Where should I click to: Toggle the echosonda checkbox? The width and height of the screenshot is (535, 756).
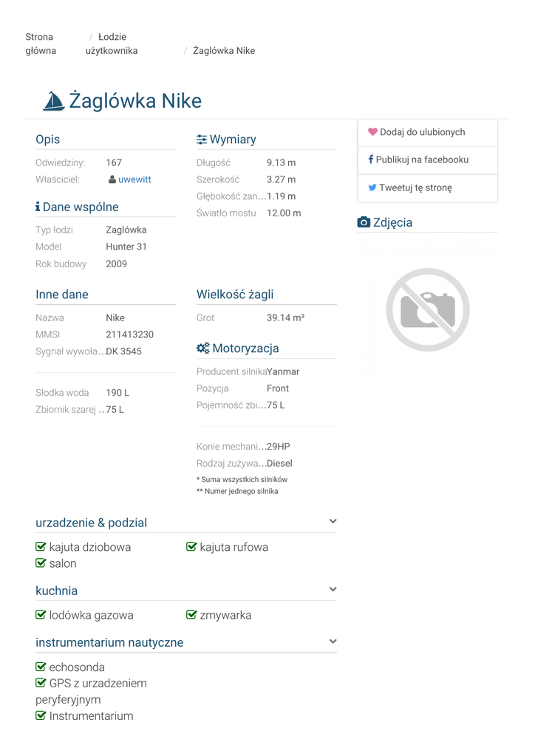click(41, 667)
